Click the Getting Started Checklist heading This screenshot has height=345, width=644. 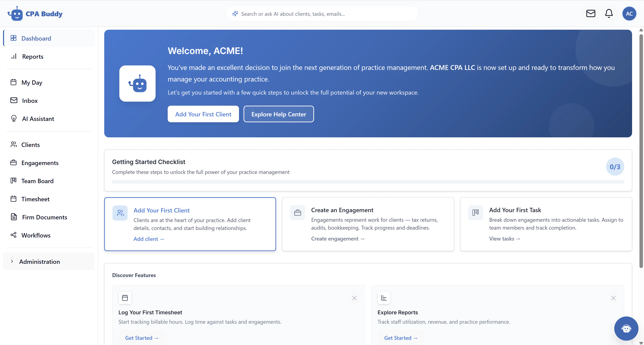pos(149,162)
